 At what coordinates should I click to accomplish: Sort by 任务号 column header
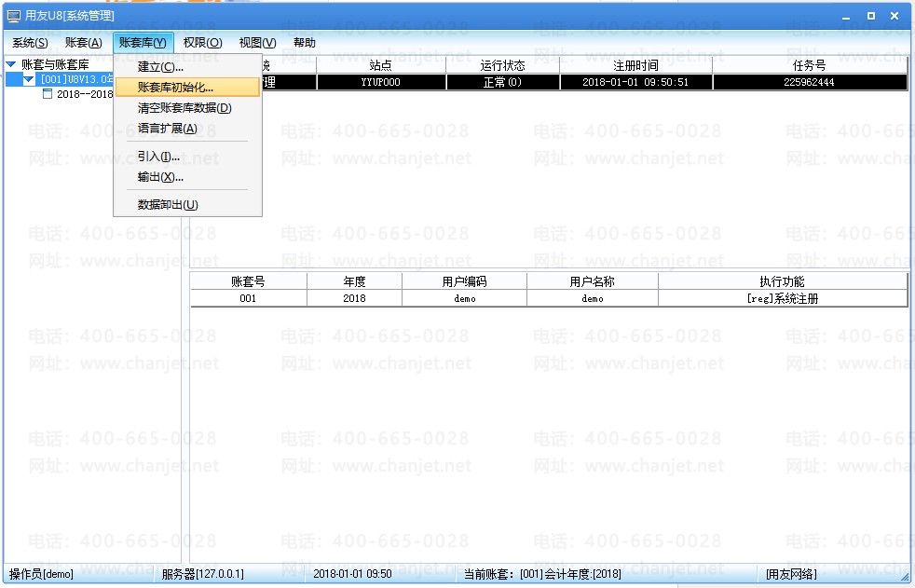pyautogui.click(x=810, y=65)
